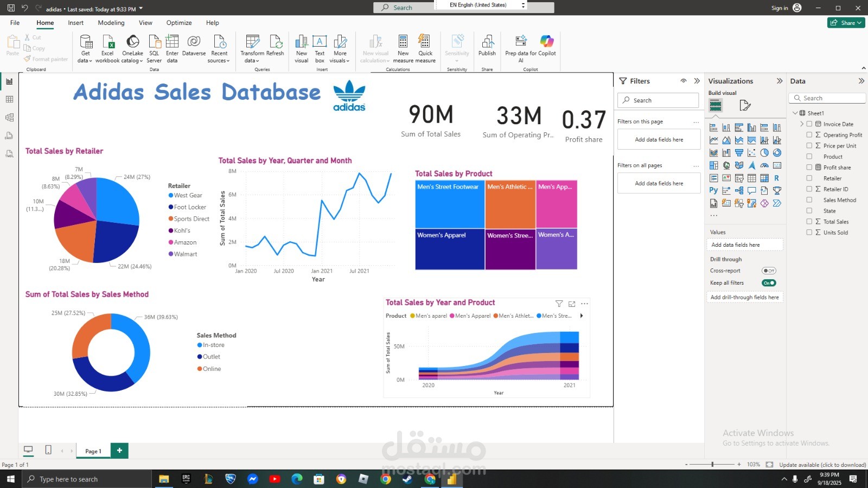
Task: Collapse the Sheet1 table tree
Action: pyautogui.click(x=795, y=113)
